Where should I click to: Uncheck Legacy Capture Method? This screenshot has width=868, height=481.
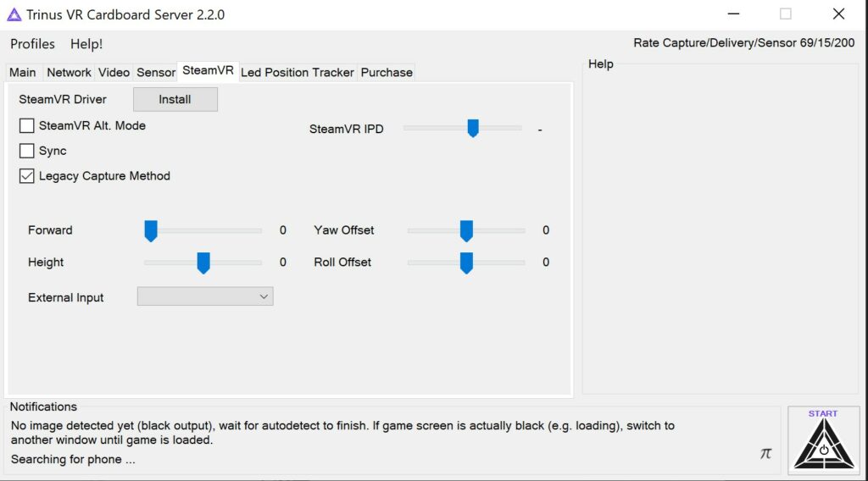(27, 177)
